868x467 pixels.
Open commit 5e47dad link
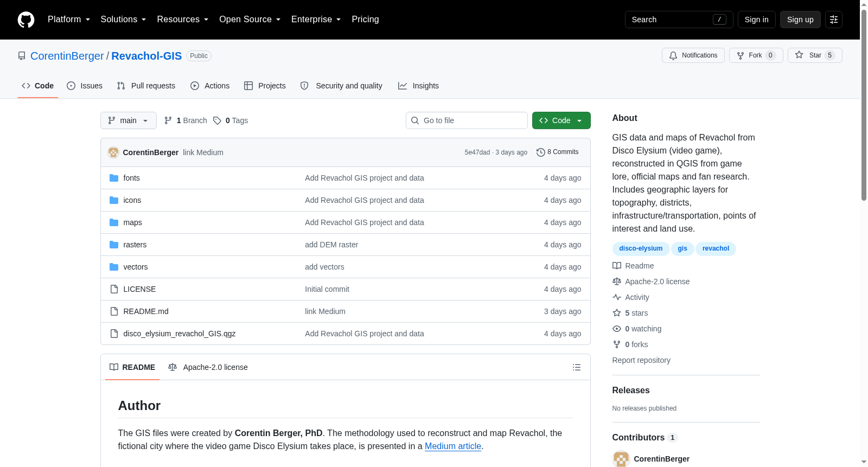pyautogui.click(x=477, y=152)
